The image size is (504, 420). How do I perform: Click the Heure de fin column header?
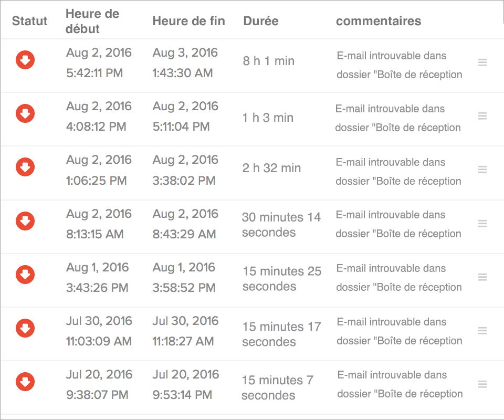[x=188, y=21]
